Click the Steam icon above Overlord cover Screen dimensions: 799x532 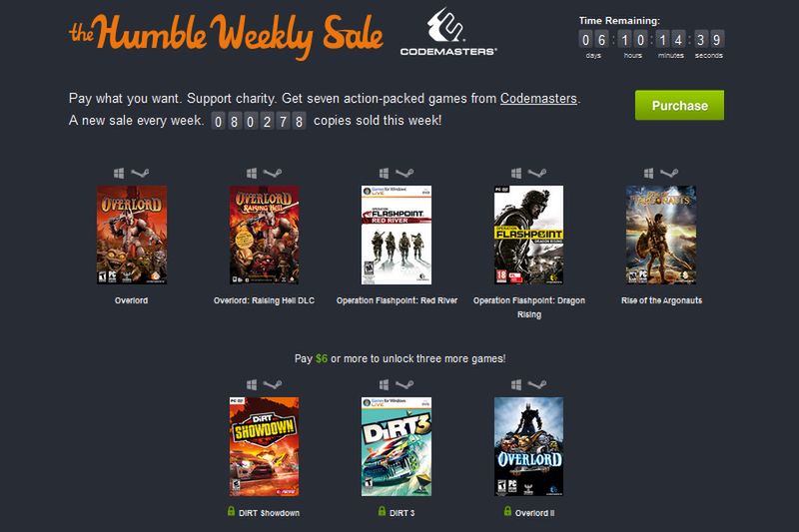click(140, 173)
